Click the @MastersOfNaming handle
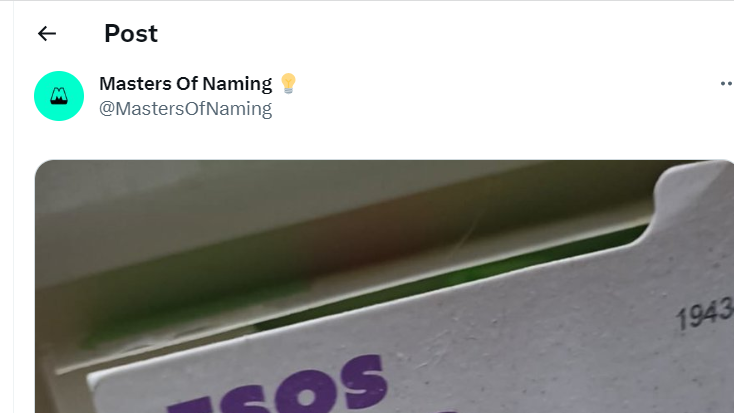 [x=185, y=109]
